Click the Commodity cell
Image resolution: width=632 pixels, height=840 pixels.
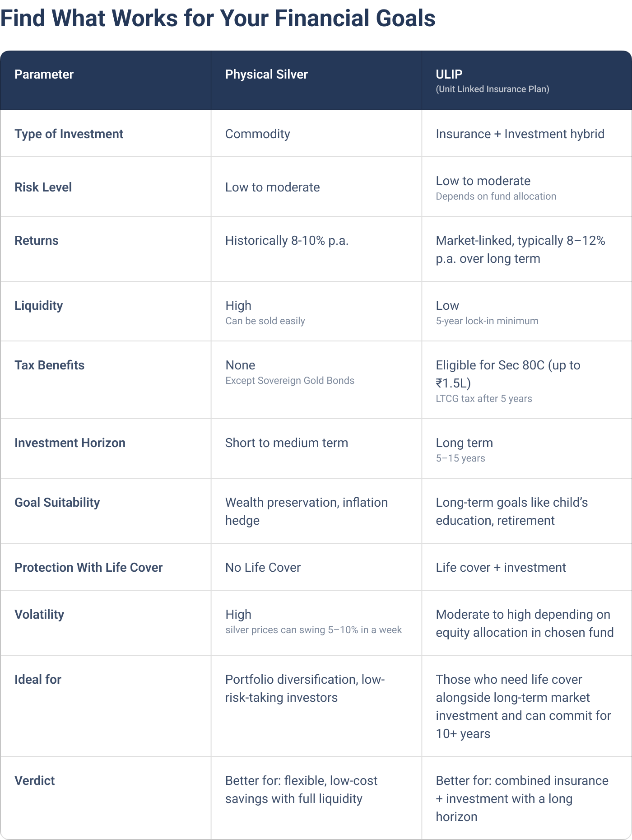pos(258,134)
